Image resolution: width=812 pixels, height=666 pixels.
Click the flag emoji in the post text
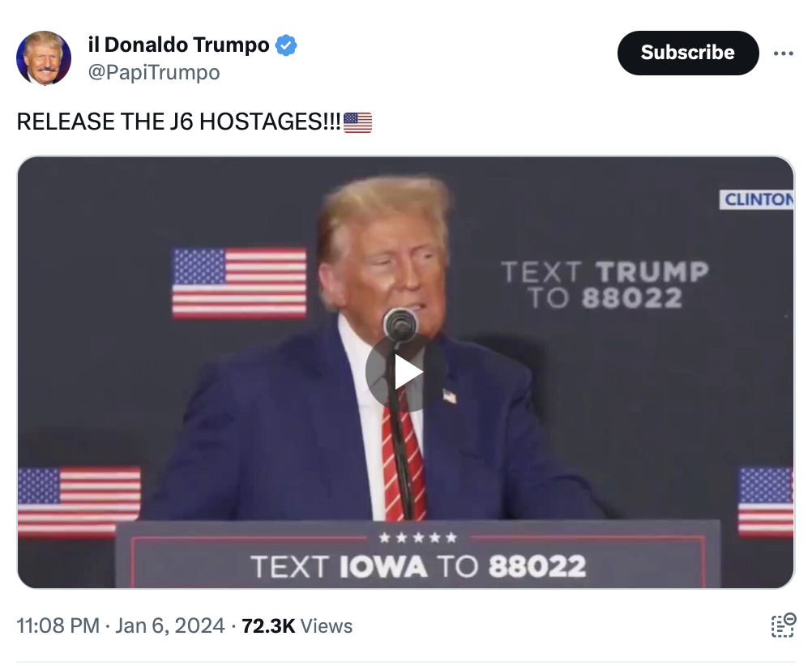[x=357, y=122]
